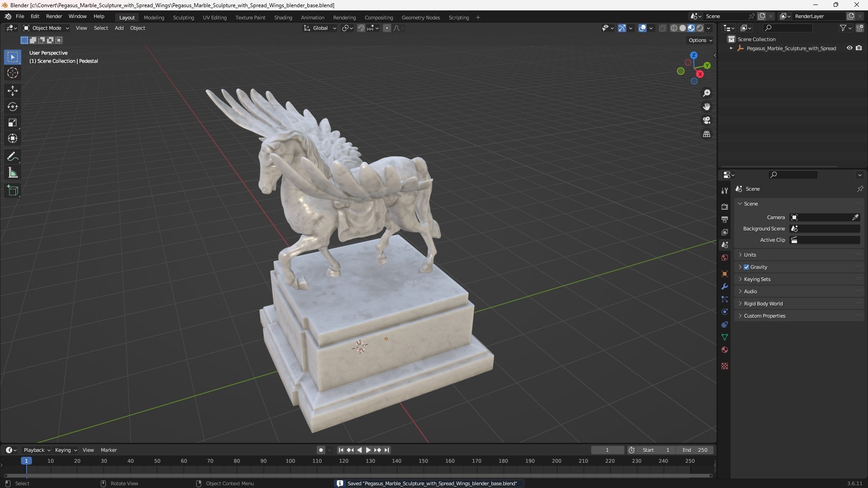Toggle X-ray display button
The image size is (868, 488).
(x=662, y=28)
